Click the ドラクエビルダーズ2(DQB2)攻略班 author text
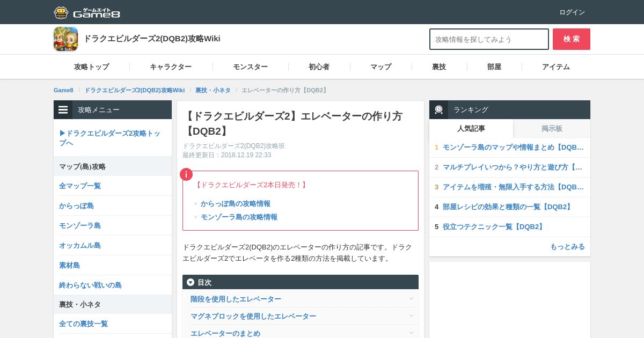 [233, 146]
